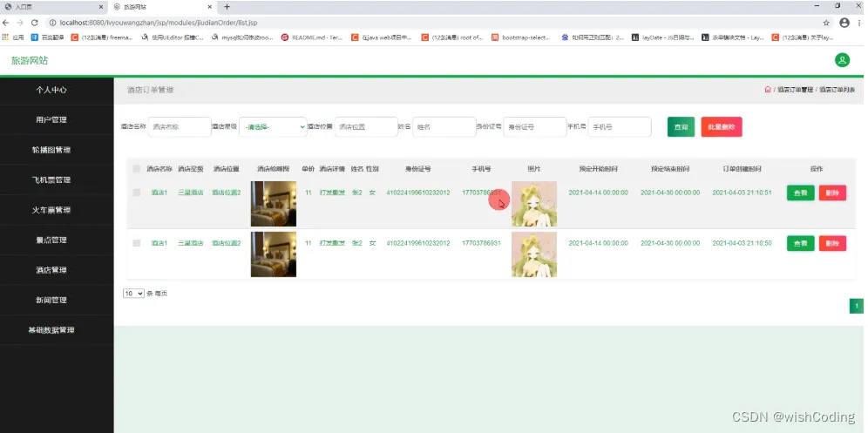The height and width of the screenshot is (433, 868).
Task: Open 新闻管理 in the sidebar
Action: 51,300
